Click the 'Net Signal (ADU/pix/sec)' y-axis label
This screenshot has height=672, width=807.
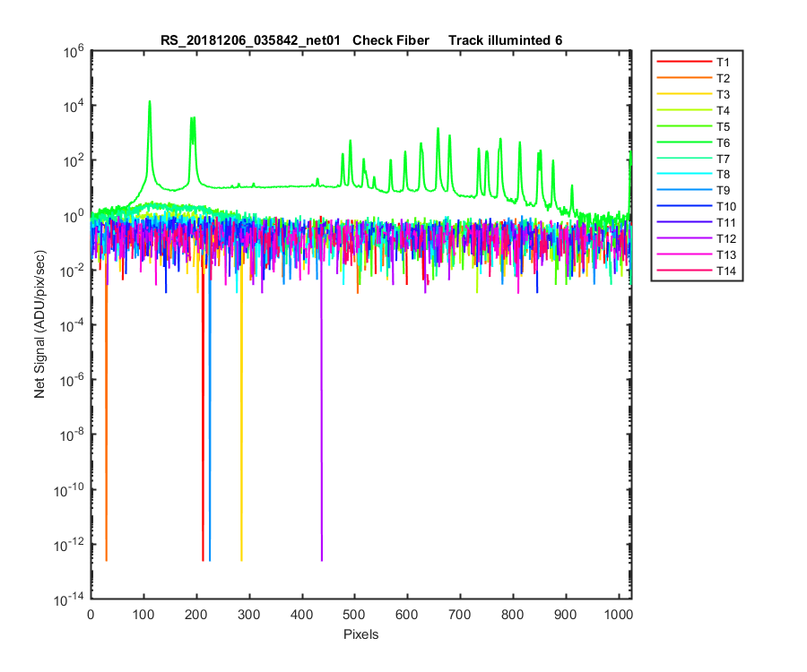[x=39, y=324]
